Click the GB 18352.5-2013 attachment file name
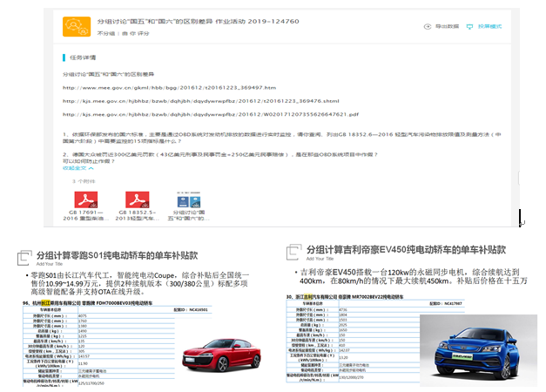This screenshot has height=392, width=546. click(138, 215)
